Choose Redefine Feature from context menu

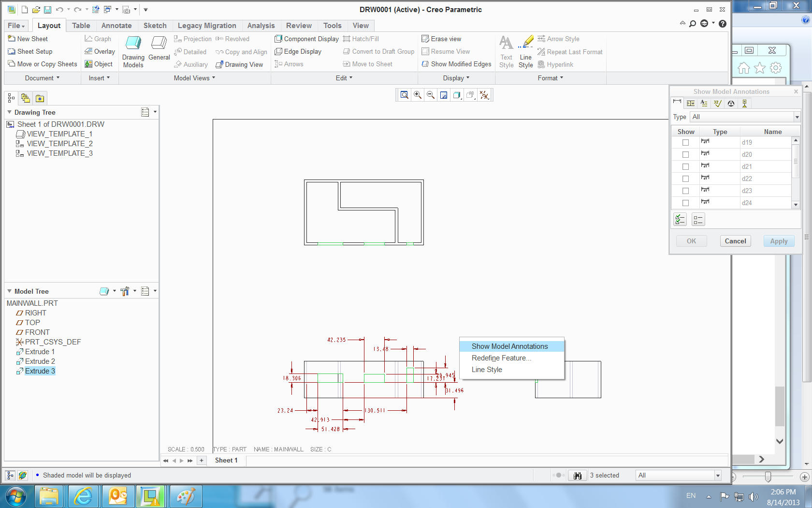click(x=512, y=358)
